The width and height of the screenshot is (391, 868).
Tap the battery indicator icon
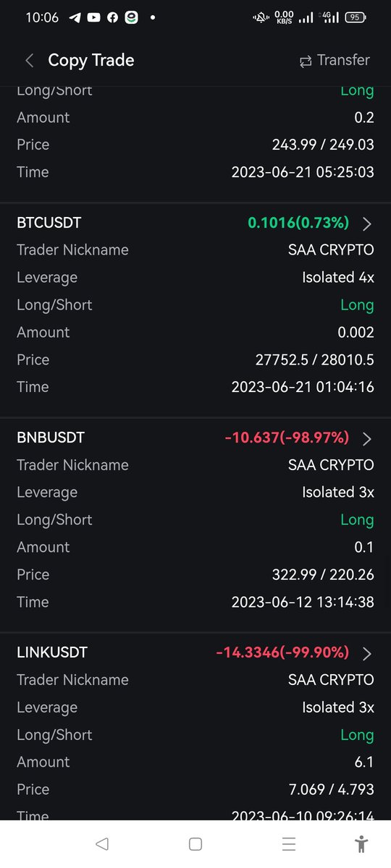355,17
